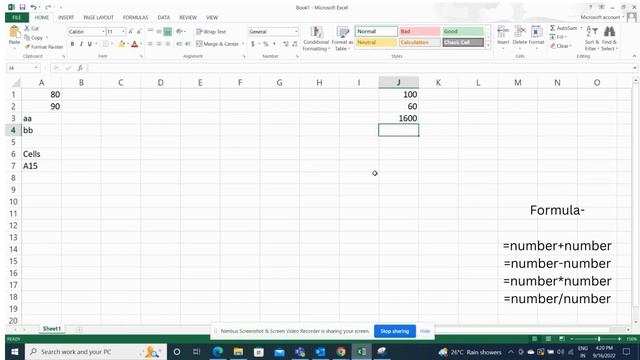This screenshot has height=360, width=640.
Task: Click the AutoSum sigma icon
Action: [552, 28]
